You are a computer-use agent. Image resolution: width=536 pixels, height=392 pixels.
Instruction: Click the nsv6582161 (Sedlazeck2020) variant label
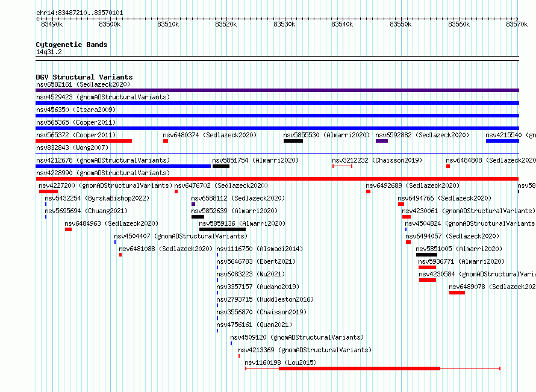(83, 84)
